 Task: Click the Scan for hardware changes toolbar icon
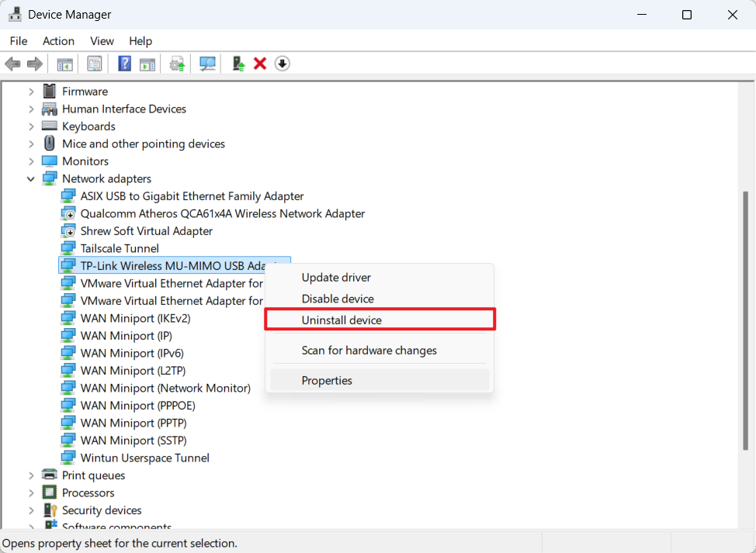click(x=206, y=63)
